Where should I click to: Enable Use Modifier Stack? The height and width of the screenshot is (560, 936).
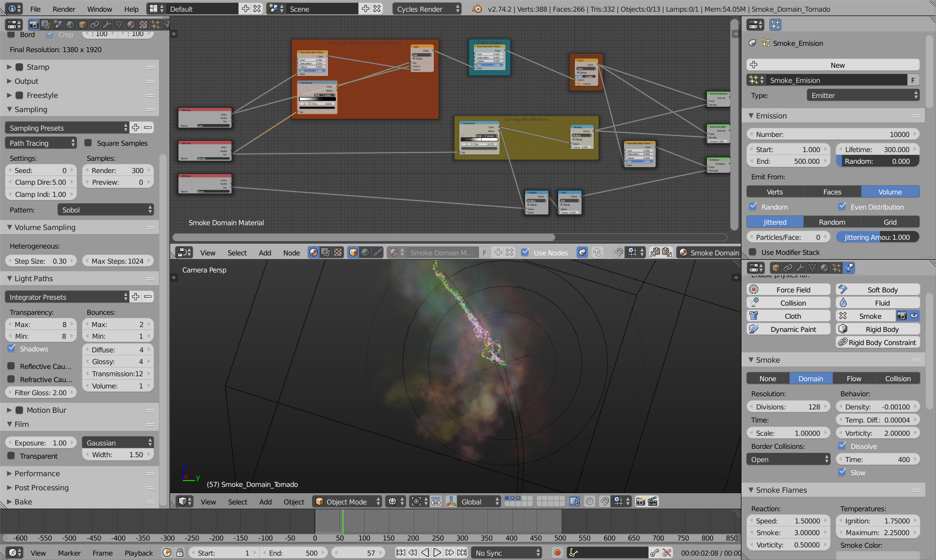(x=753, y=252)
